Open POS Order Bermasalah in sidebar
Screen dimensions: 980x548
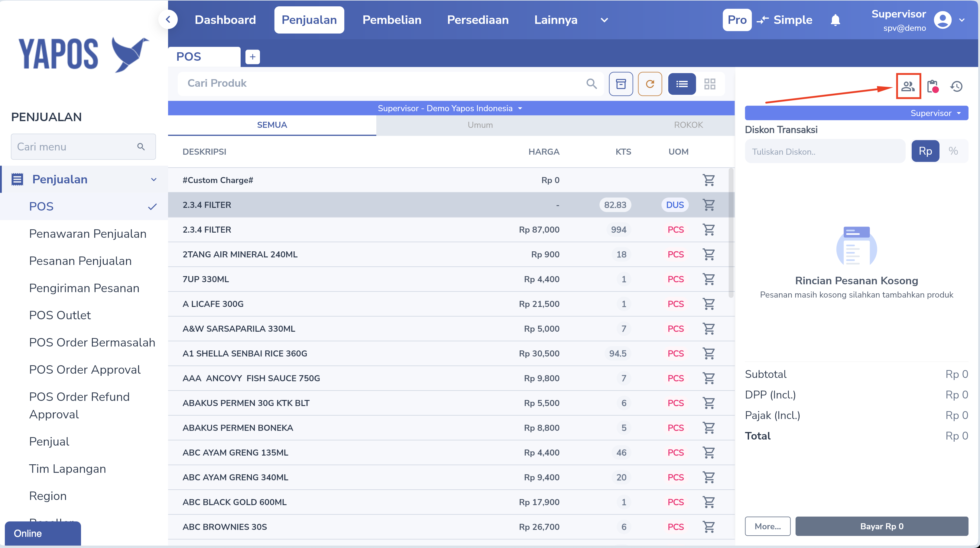(x=92, y=342)
